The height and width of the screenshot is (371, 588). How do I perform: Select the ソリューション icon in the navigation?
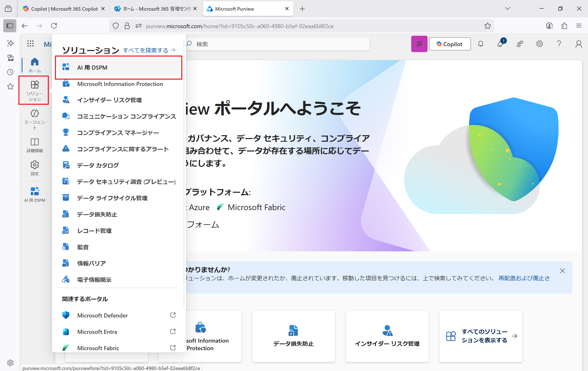click(x=34, y=90)
